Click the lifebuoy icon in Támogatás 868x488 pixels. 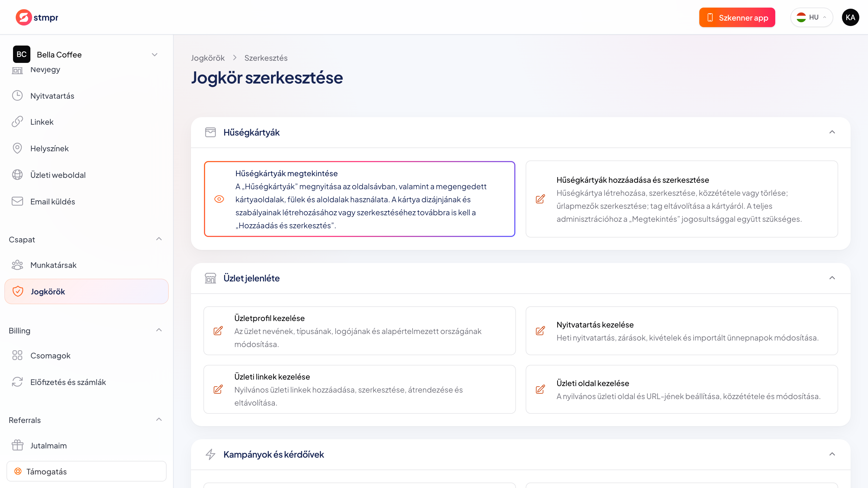[x=18, y=471]
